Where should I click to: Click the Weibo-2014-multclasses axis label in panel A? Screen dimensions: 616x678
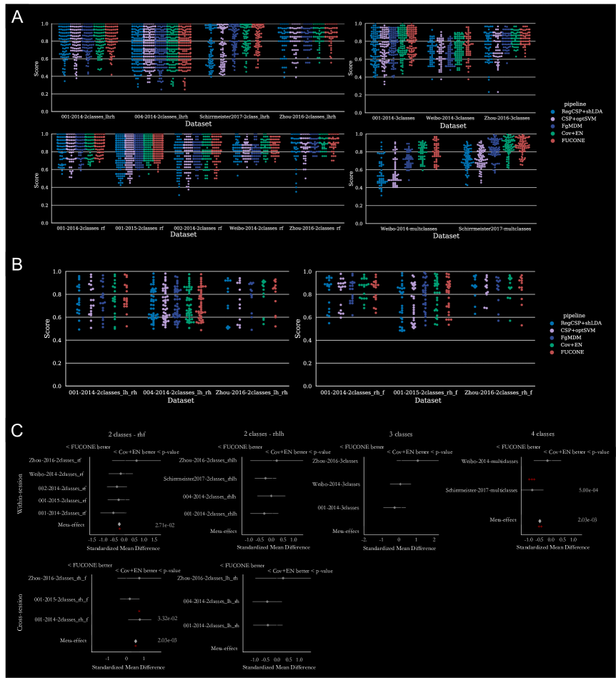click(x=409, y=229)
